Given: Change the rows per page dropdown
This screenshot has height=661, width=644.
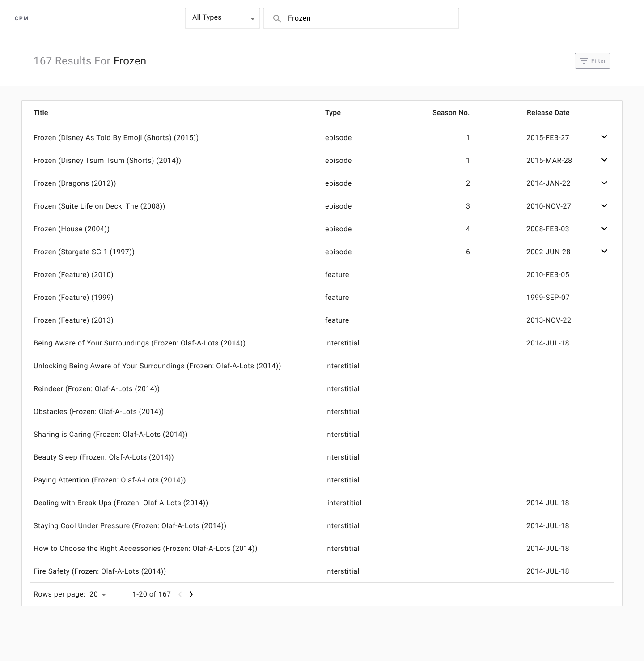Looking at the screenshot, I should 98,594.
